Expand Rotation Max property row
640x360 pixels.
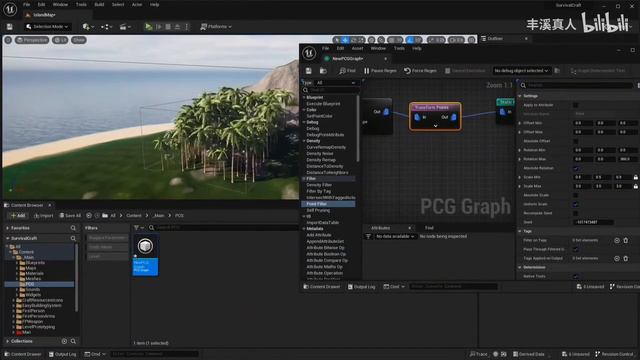[x=520, y=159]
